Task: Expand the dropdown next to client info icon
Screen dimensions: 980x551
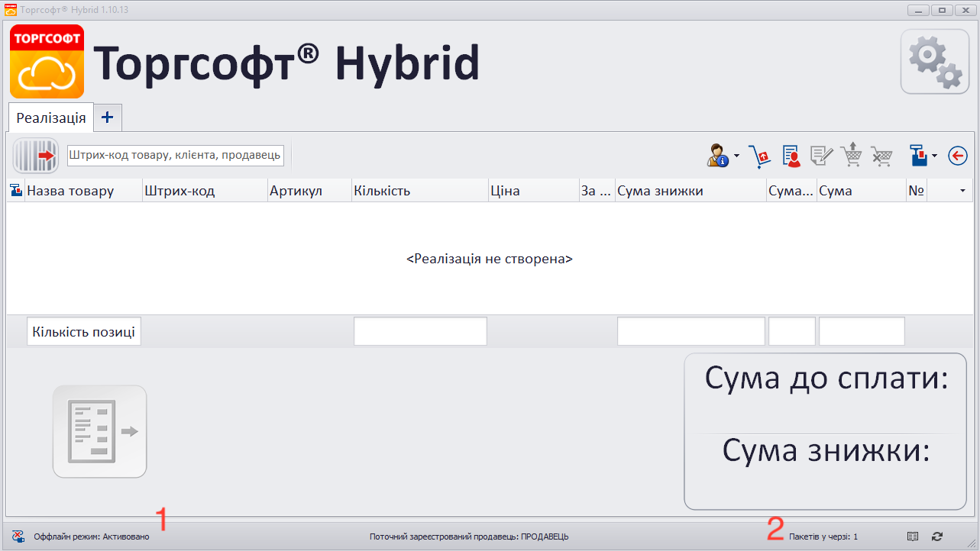Action: (x=736, y=156)
